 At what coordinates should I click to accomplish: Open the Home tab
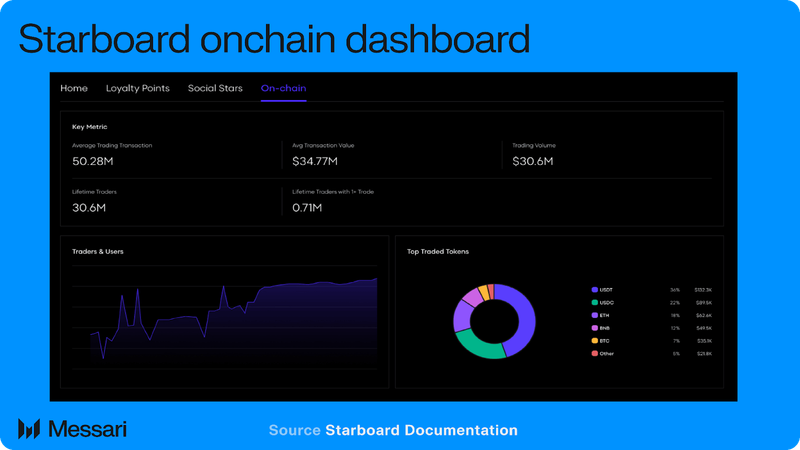click(x=74, y=88)
